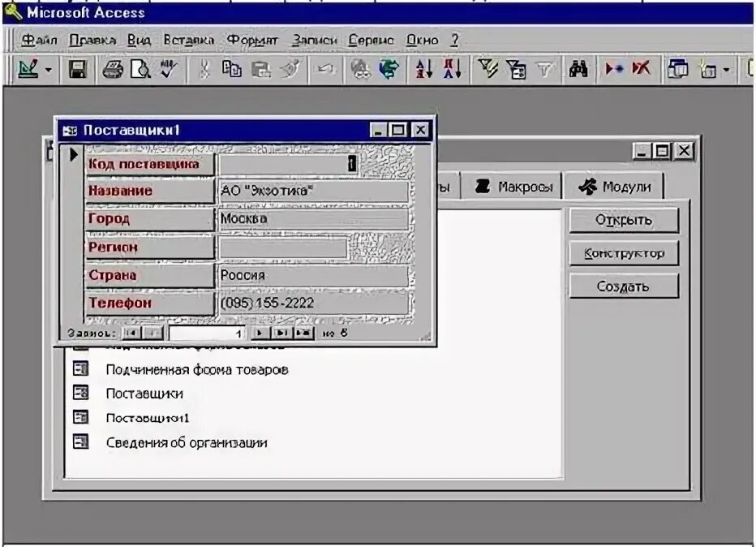756x547 pixels.
Task: Click the Save diskette icon
Action: tap(77, 70)
